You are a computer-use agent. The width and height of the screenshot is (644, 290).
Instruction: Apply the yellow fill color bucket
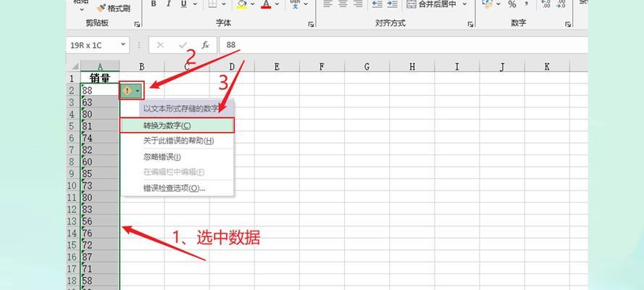click(241, 4)
